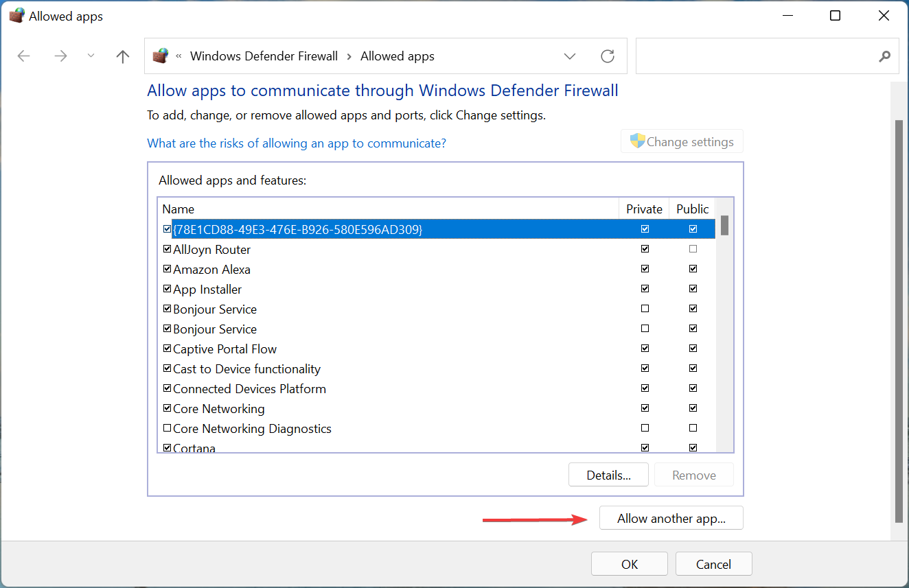909x588 pixels.
Task: Maximize the Allowed apps window
Action: pyautogui.click(x=835, y=16)
